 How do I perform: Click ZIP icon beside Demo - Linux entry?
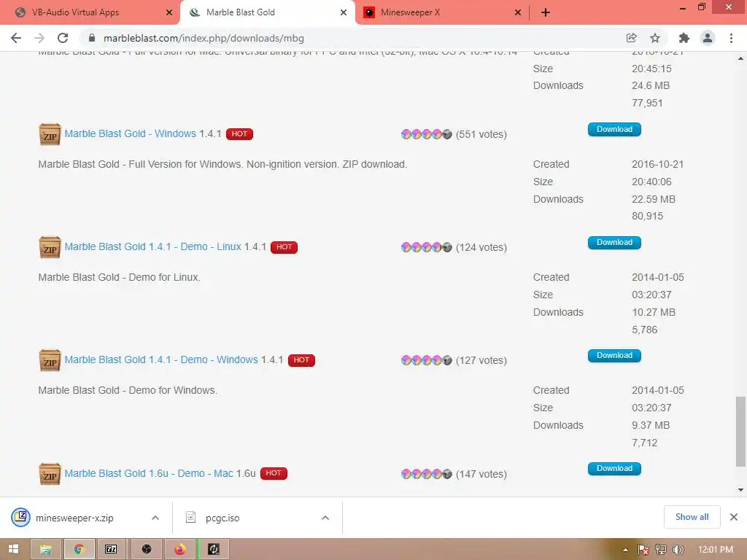[50, 247]
